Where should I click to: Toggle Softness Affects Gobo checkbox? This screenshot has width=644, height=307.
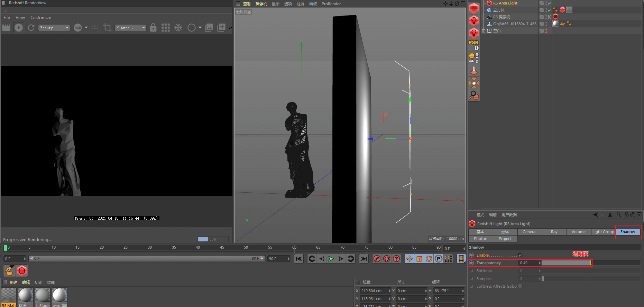point(520,286)
